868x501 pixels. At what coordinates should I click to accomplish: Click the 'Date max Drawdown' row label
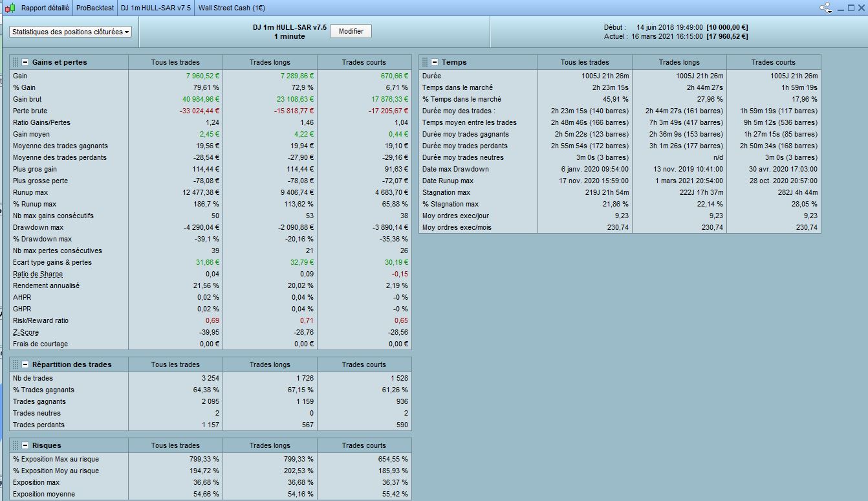[x=455, y=169]
